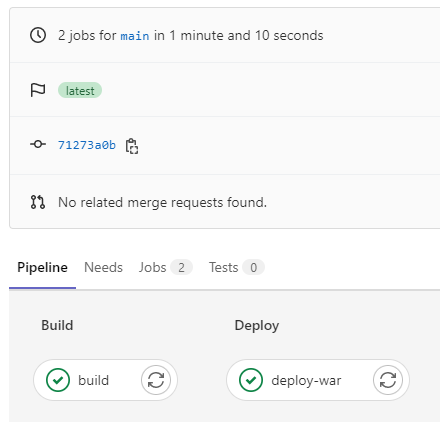
Task: Click the flag icon beside latest
Action: [38, 90]
